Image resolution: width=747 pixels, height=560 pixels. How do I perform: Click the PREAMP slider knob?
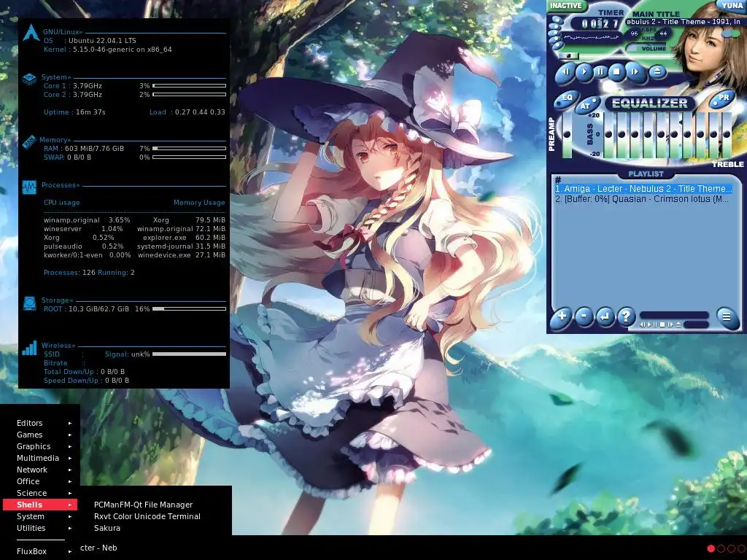pos(567,134)
